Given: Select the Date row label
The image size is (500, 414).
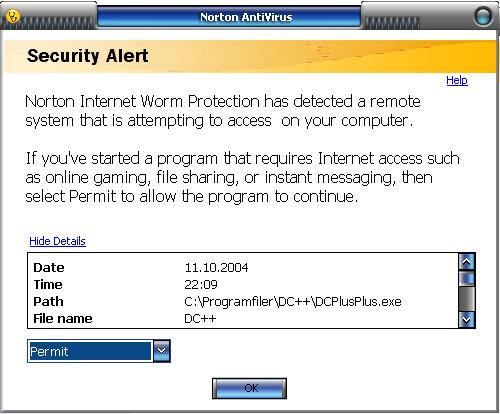Looking at the screenshot, I should tap(49, 268).
